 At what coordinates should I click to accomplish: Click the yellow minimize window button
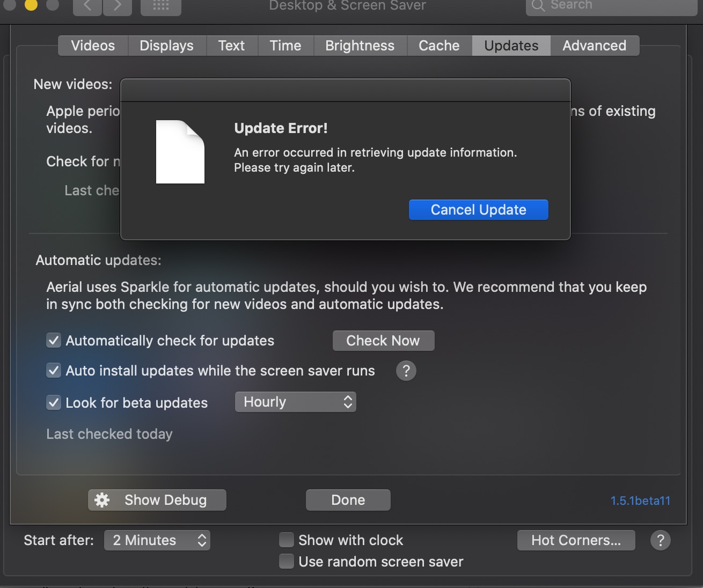pos(31,5)
